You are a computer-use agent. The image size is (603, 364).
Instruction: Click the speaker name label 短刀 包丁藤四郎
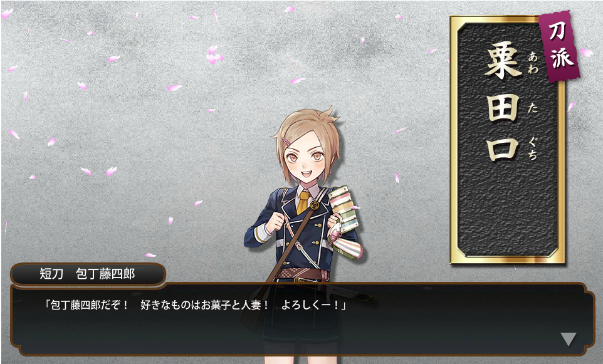88,274
